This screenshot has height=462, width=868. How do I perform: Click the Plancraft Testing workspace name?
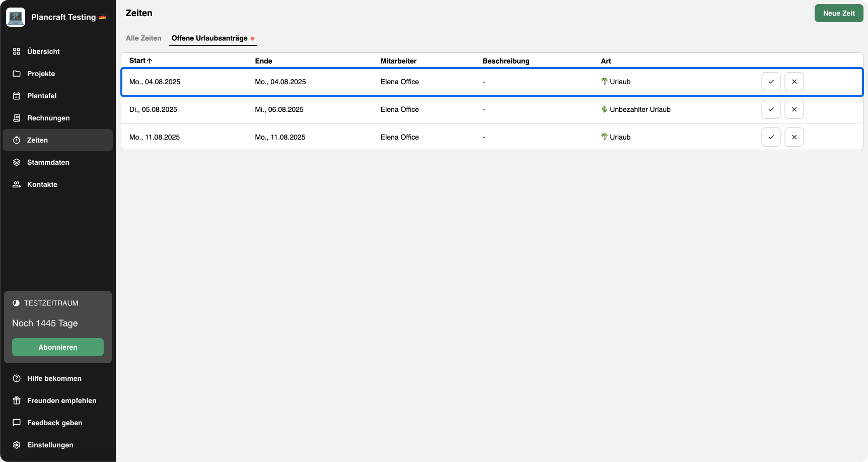63,17
